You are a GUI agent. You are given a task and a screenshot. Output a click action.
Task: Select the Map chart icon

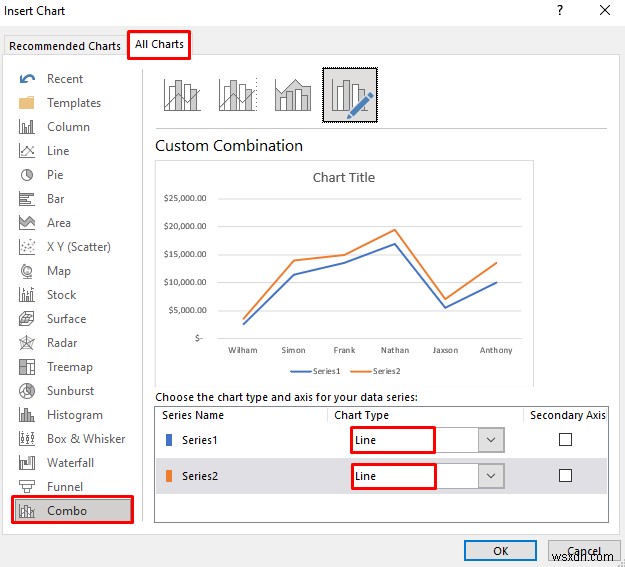click(x=27, y=271)
